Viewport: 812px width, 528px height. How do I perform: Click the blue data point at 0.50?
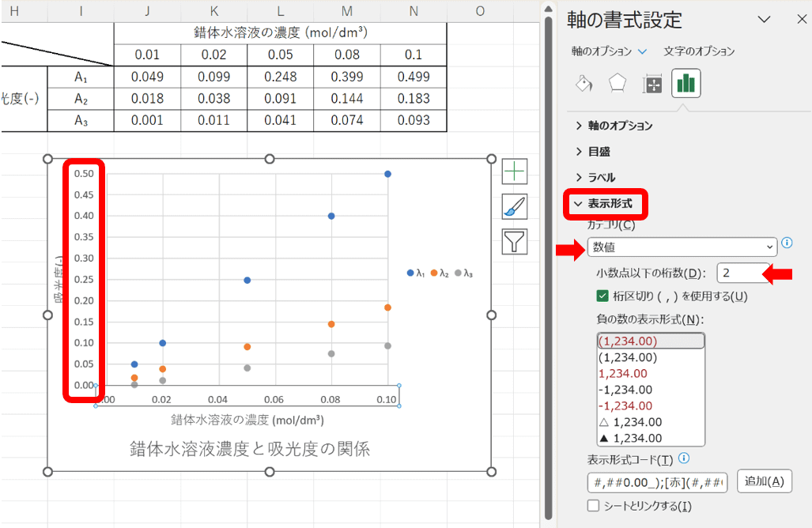(x=388, y=174)
